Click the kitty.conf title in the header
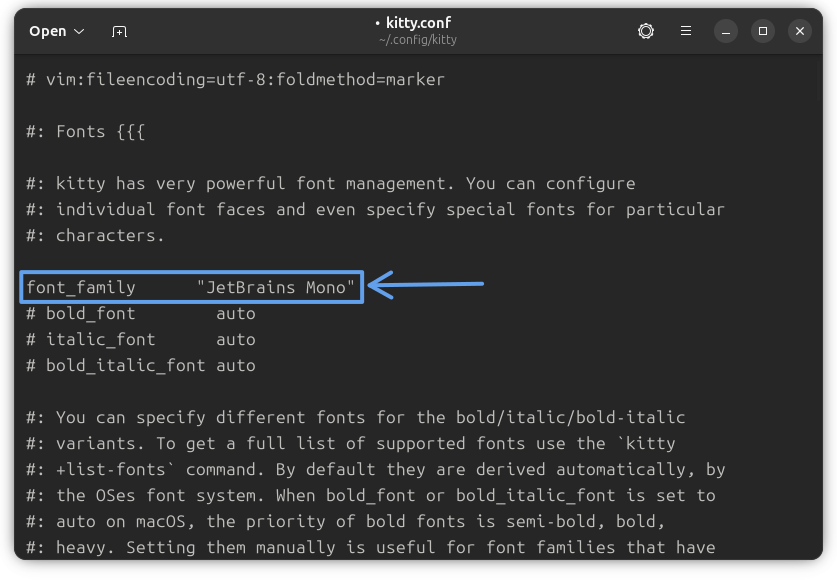The width and height of the screenshot is (837, 580). click(x=421, y=22)
